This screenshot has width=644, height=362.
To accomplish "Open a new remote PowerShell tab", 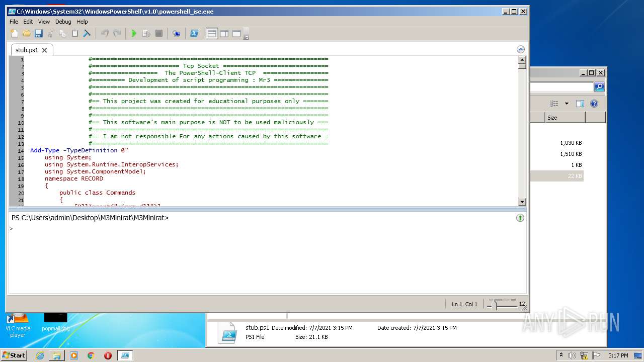I will coord(176,34).
